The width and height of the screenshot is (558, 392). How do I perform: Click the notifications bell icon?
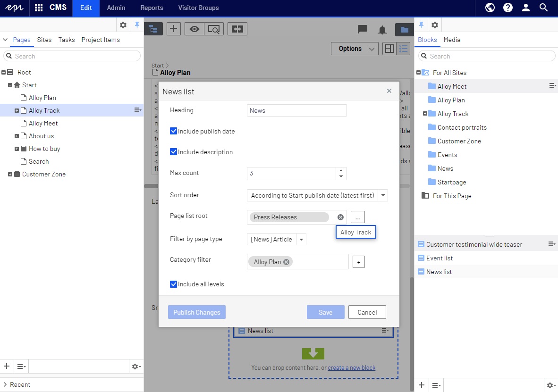(382, 30)
